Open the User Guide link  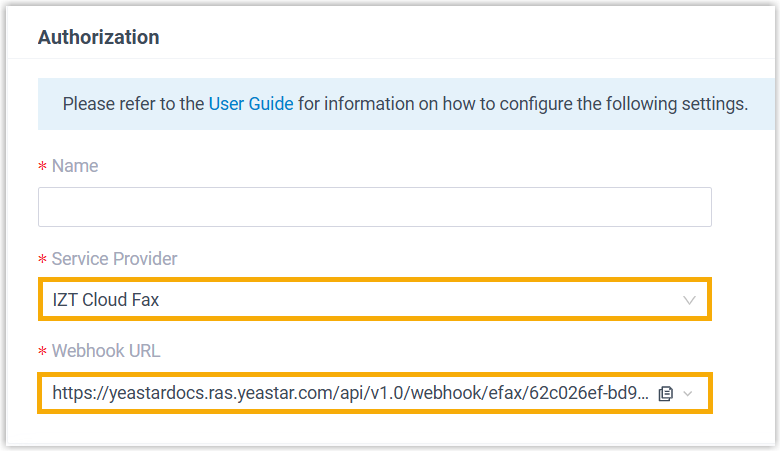tap(251, 104)
